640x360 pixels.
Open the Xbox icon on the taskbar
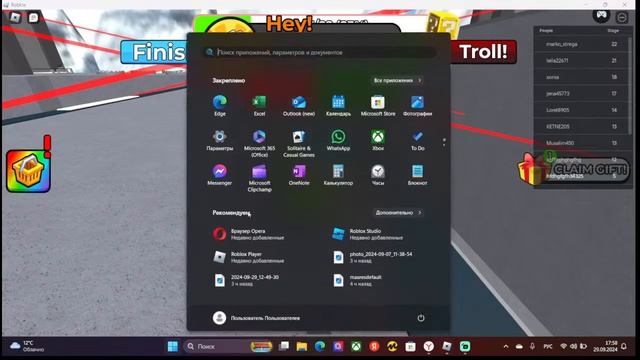[x=356, y=346]
